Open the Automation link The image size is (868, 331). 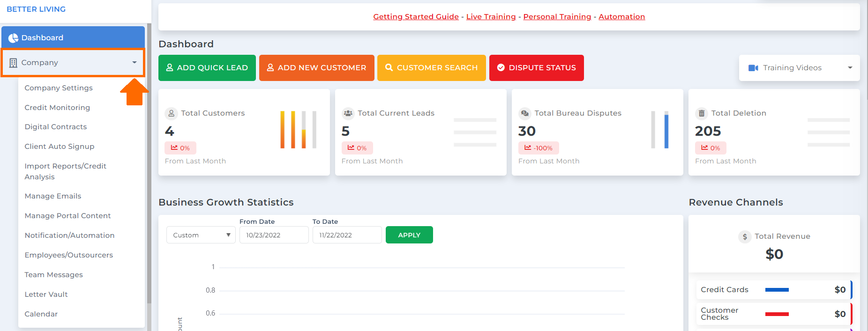point(621,17)
